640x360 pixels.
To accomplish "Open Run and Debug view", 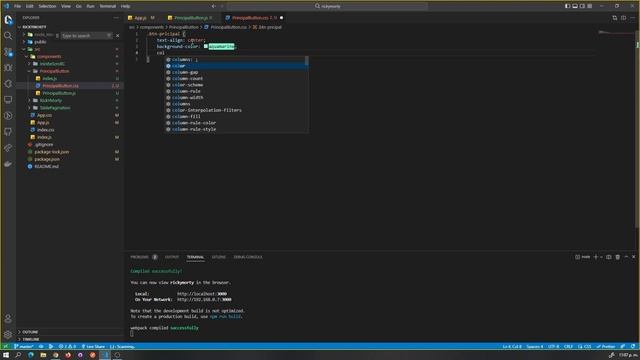I will click(x=8, y=68).
